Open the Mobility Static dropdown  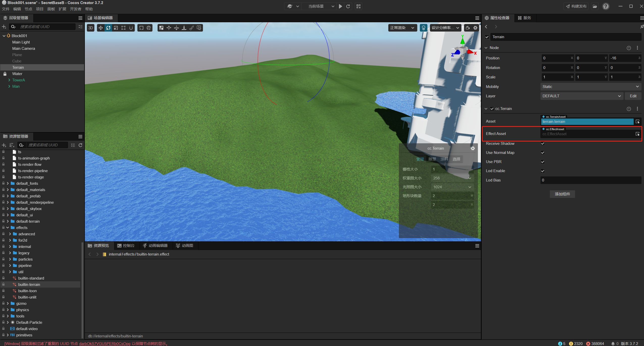coord(590,87)
